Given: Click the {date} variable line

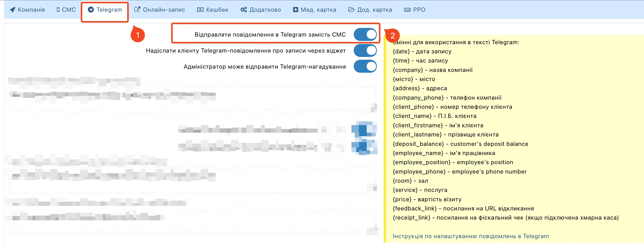Looking at the screenshot, I should pos(422,51).
